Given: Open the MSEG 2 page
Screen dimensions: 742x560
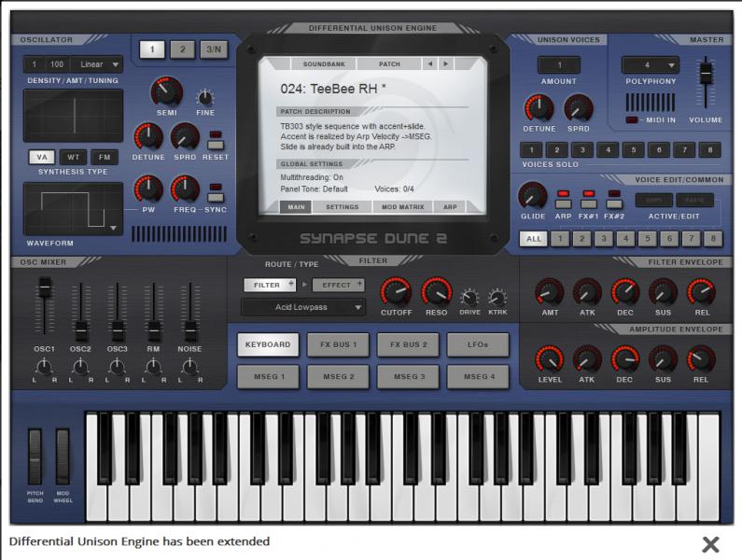Looking at the screenshot, I should [339, 377].
